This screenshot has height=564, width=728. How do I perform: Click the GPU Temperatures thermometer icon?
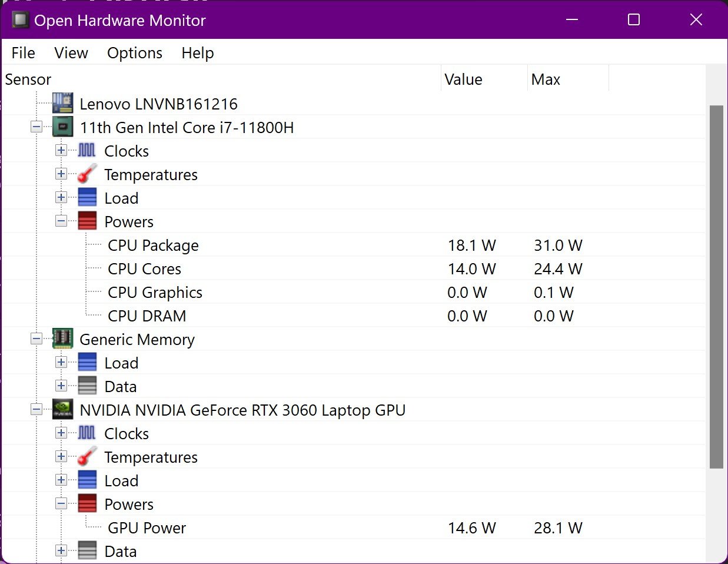(87, 456)
